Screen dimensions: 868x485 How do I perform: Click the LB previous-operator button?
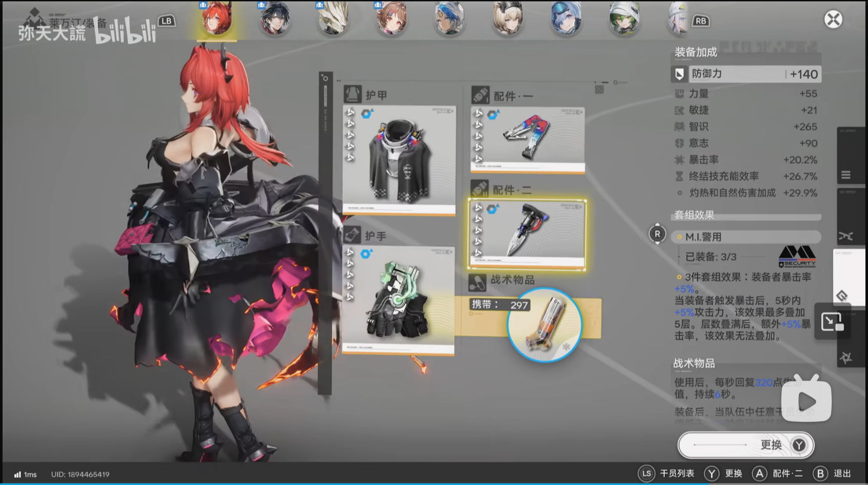coord(166,21)
